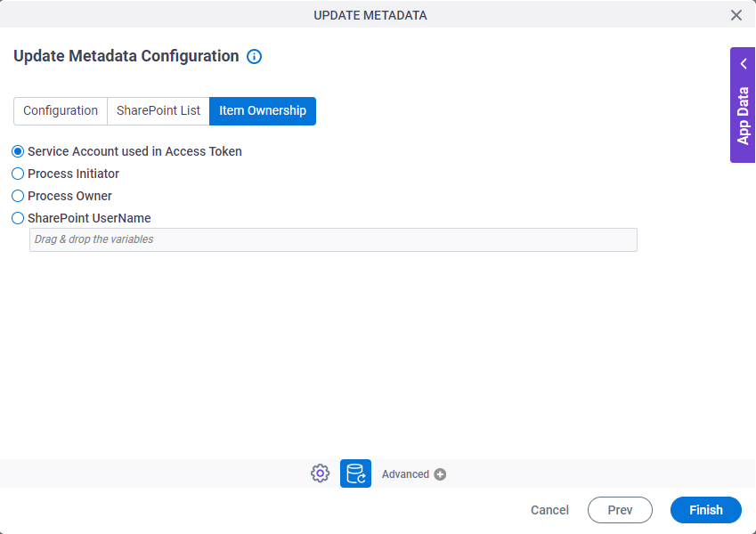Switch to the Configuration tab

(x=61, y=111)
